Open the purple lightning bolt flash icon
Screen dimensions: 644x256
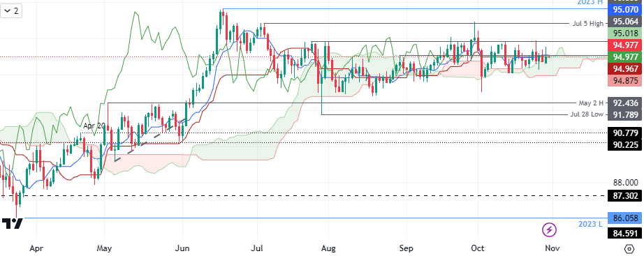[x=550, y=229]
